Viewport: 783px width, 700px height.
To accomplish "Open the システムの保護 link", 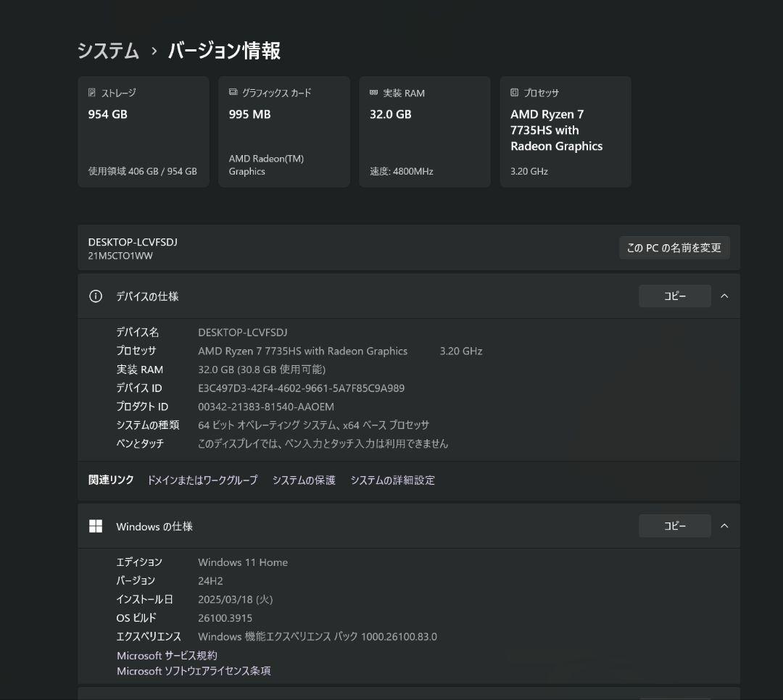I will tap(304, 480).
